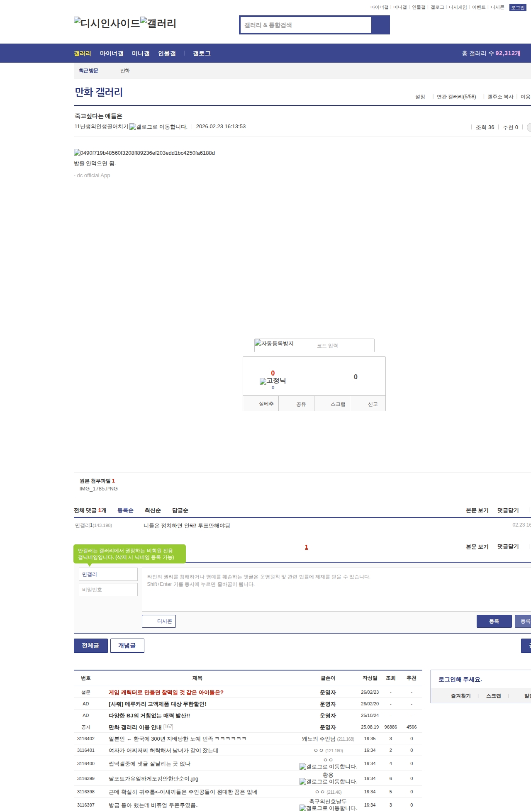Open post 씹덕갤중에 댓글 잘달리는 곳 없나
Image resolution: width=531 pixels, height=812 pixels.
[149, 763]
